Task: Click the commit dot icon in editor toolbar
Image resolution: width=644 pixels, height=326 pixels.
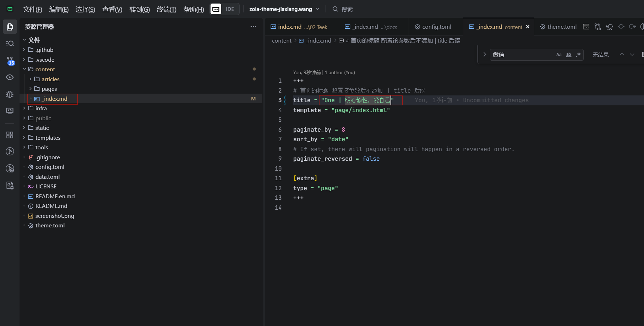Action: pos(621,27)
